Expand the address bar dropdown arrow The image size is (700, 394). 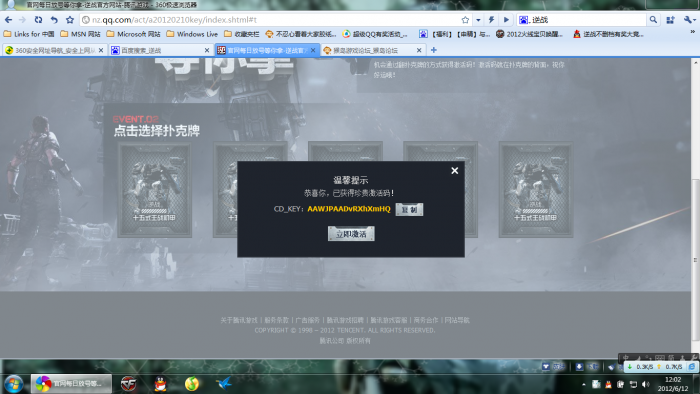tap(478, 20)
